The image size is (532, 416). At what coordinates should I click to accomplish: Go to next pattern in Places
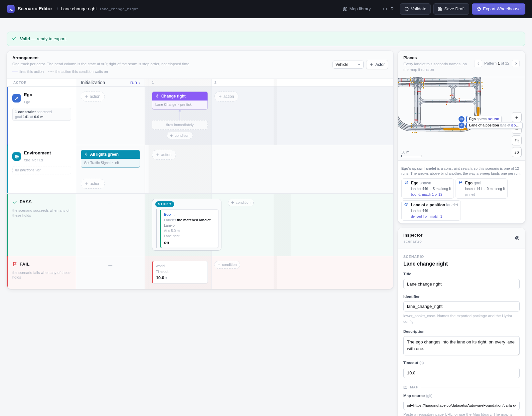[x=516, y=64]
